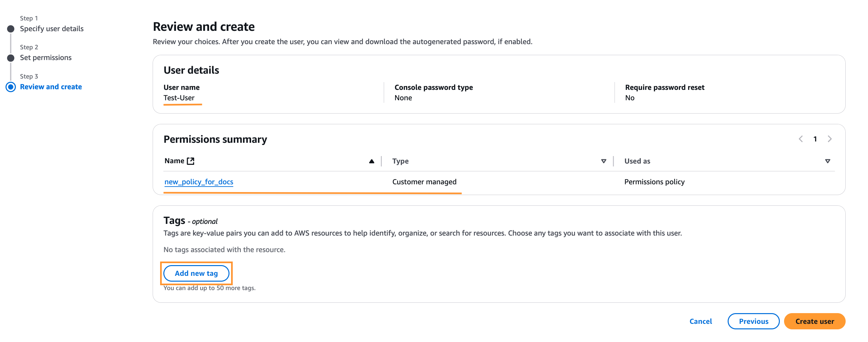Click the external link icon beside Name
The image size is (868, 342).
tap(191, 161)
